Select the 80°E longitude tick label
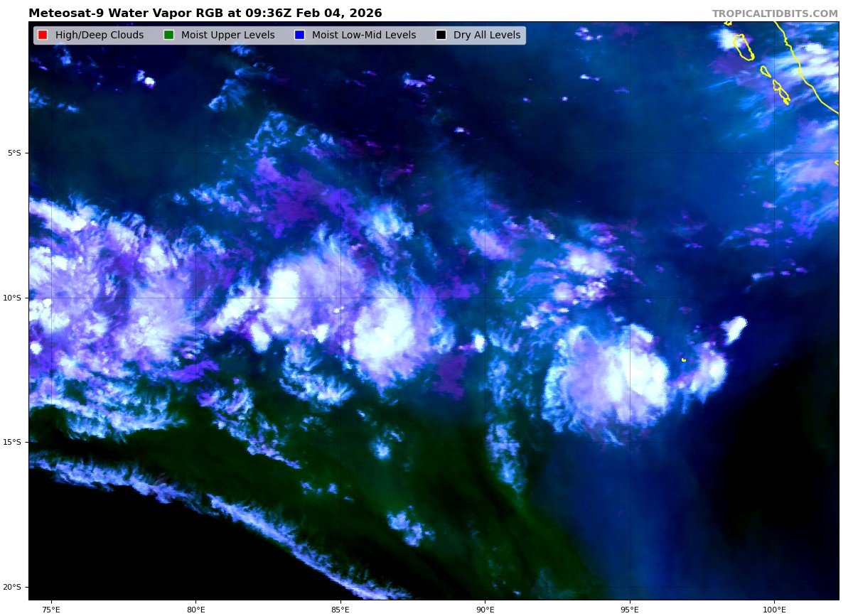Viewport: 853px width, 616px height. pos(195,609)
